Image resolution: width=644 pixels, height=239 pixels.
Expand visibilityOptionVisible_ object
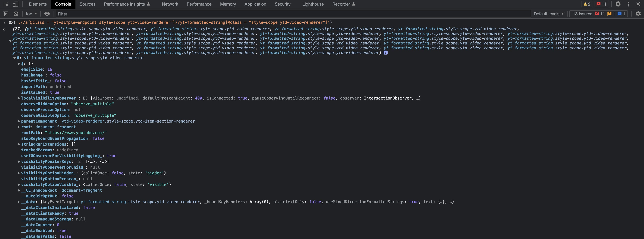click(x=19, y=185)
